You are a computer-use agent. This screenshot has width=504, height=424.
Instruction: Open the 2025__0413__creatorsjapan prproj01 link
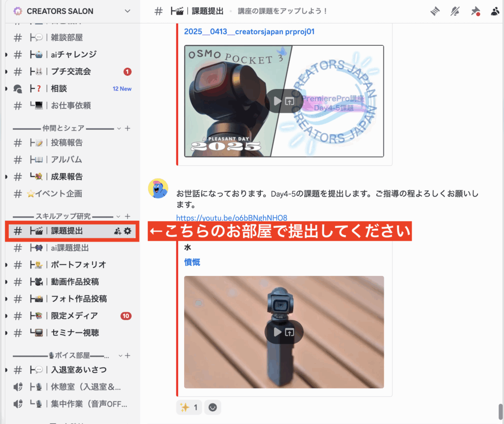(x=249, y=32)
